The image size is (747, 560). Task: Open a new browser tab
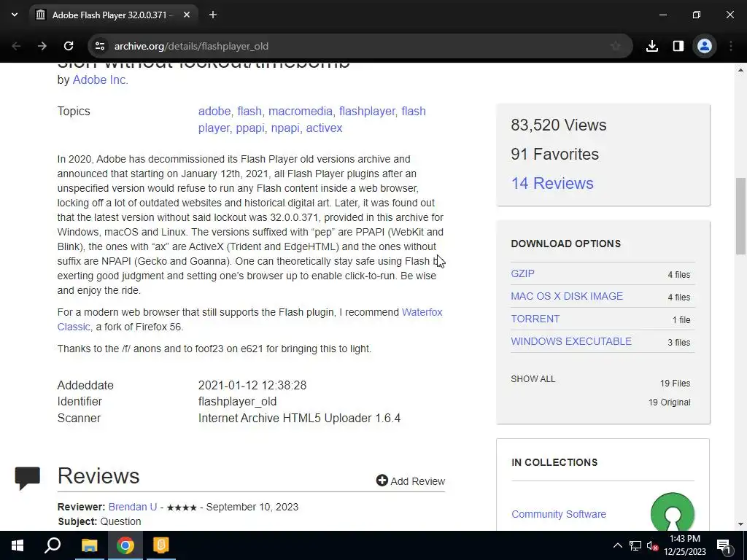point(213,15)
